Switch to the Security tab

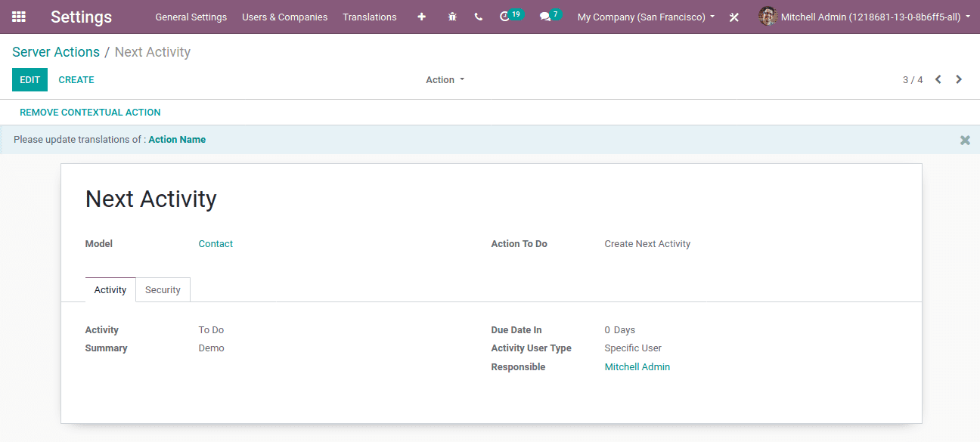click(163, 290)
